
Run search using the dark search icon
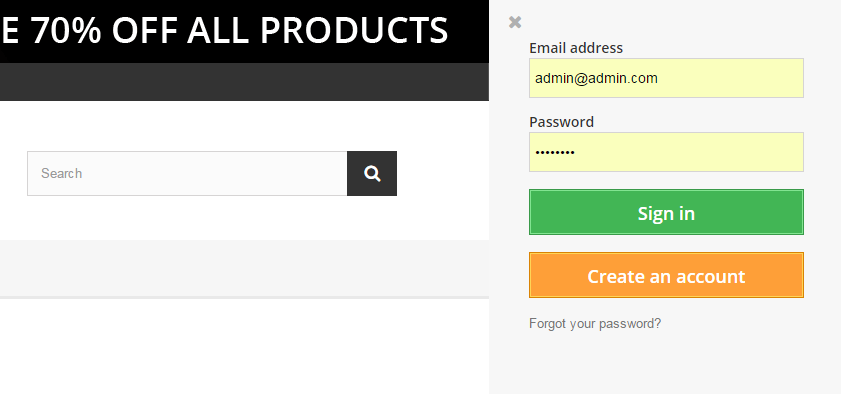click(x=372, y=174)
